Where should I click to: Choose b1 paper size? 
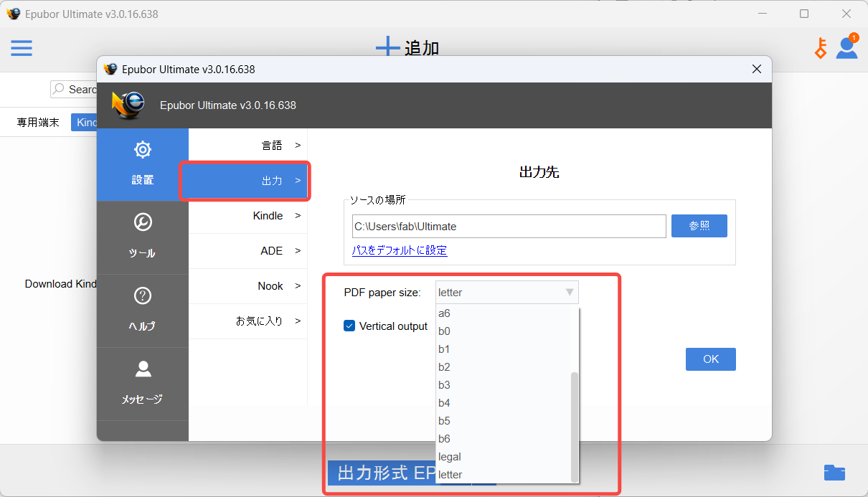tap(503, 349)
